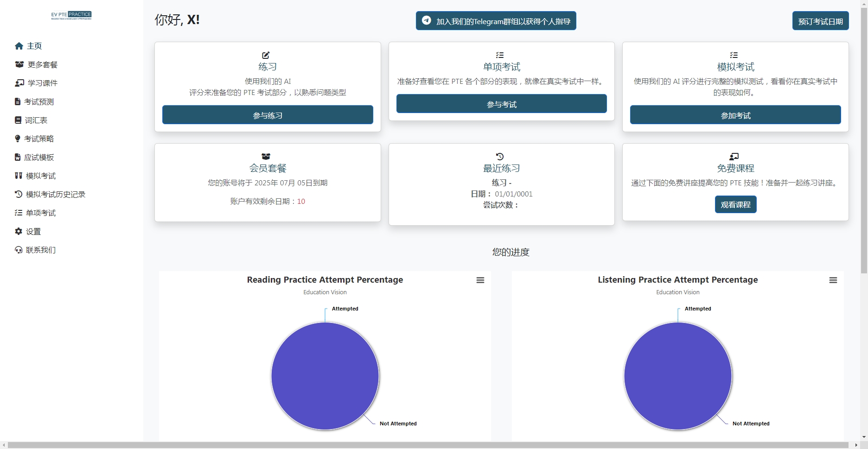The image size is (868, 449).
Task: Open 学习课件 in the sidebar
Action: coord(42,83)
